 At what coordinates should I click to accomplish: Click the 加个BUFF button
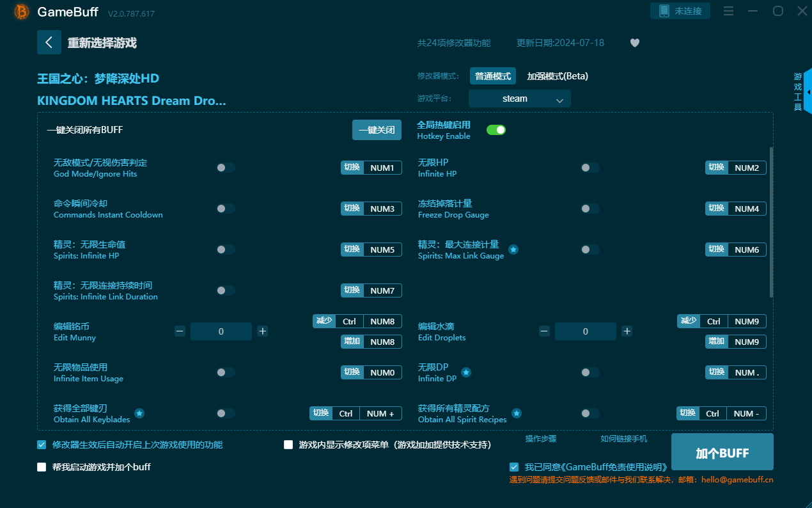(722, 452)
